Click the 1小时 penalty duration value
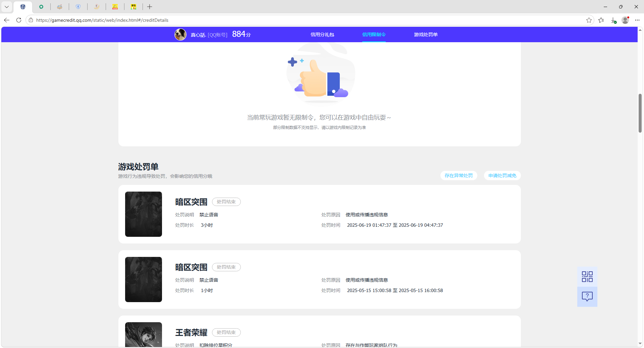Image resolution: width=644 pixels, height=348 pixels. [207, 290]
